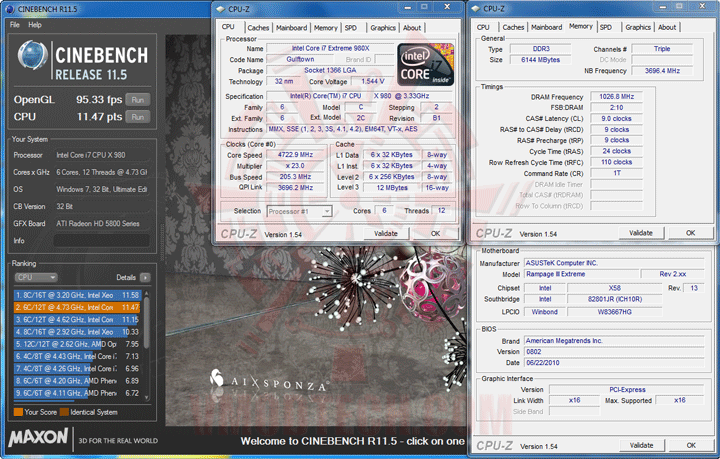Open the Help menu in Cinebench
This screenshot has height=459, width=720.
point(35,25)
